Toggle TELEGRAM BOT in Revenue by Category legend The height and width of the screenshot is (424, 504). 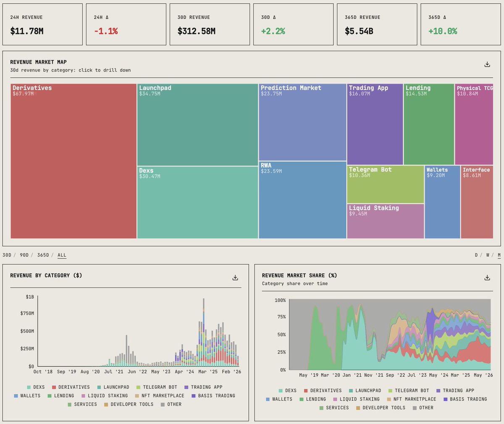click(x=157, y=387)
